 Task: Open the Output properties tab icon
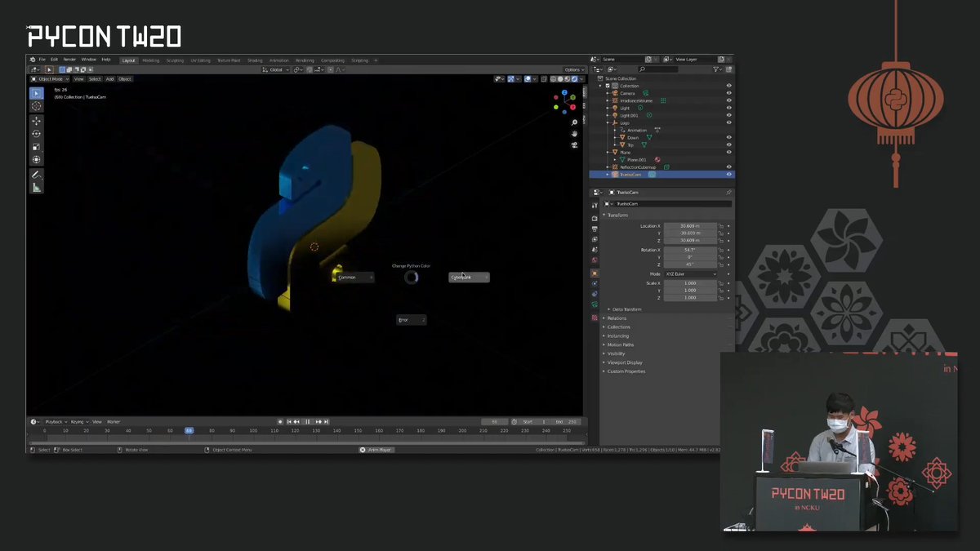595,229
